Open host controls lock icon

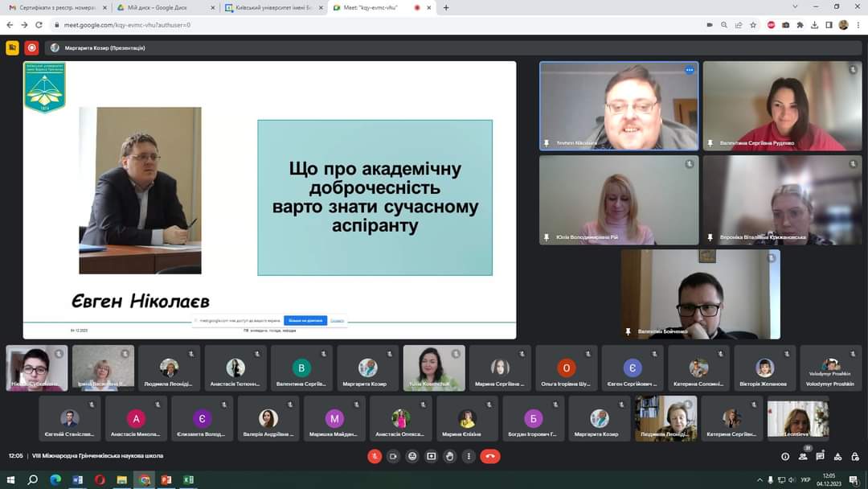coord(855,456)
